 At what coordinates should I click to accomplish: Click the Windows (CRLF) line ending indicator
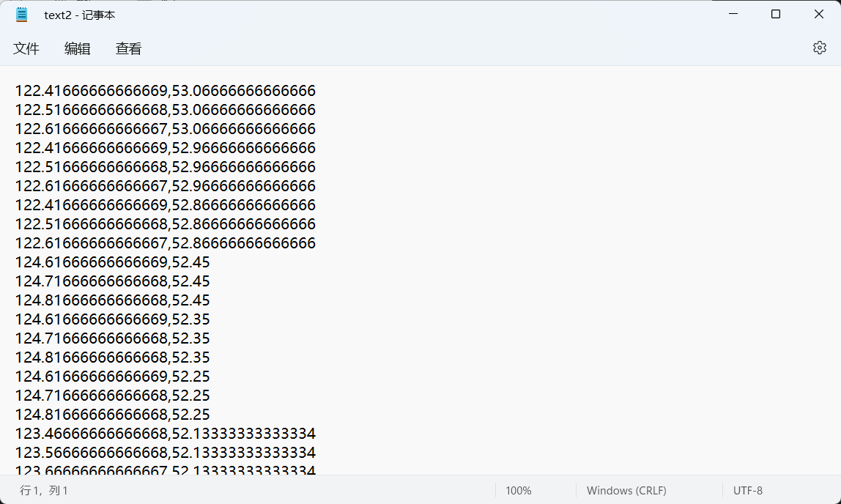tap(626, 491)
